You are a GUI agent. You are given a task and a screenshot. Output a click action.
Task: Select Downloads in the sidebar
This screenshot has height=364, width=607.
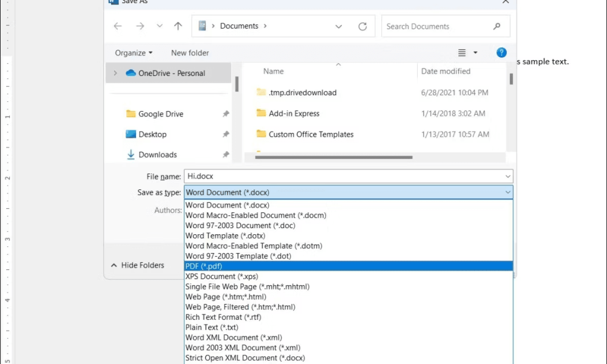tap(158, 154)
